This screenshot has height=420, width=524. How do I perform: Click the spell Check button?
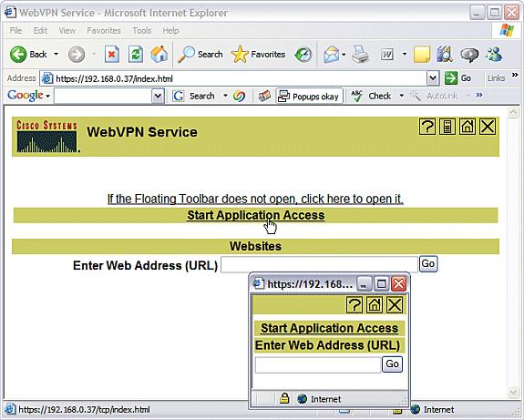pyautogui.click(x=371, y=97)
